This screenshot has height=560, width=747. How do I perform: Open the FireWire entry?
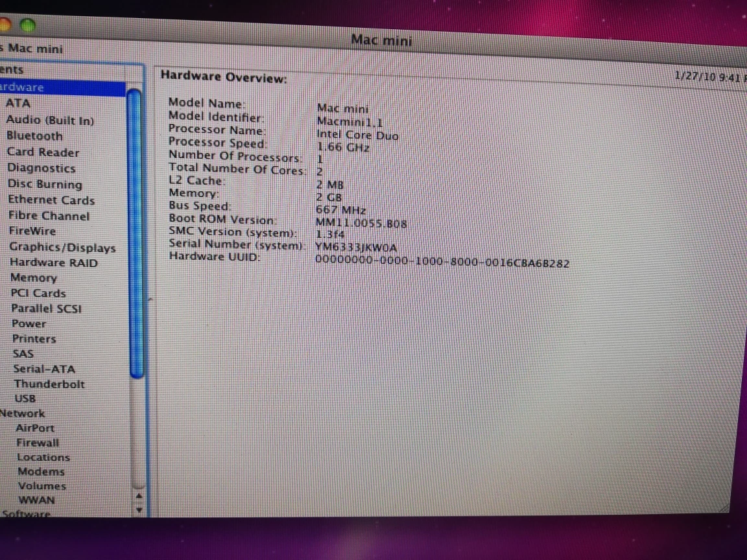pyautogui.click(x=32, y=231)
